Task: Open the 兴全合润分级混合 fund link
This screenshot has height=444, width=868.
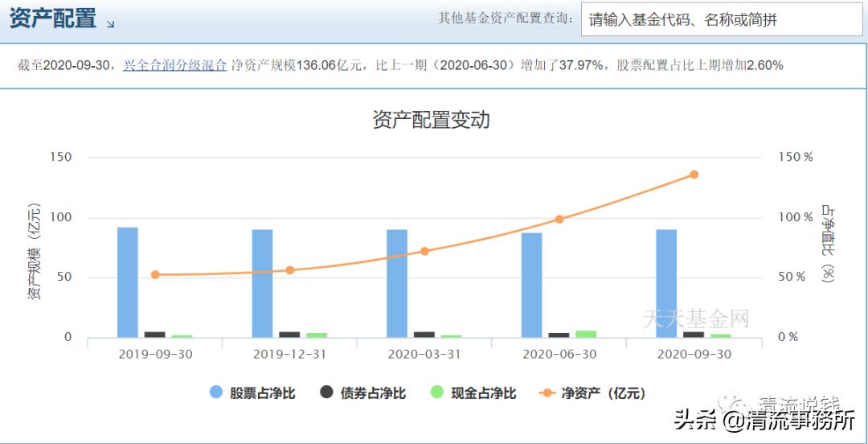Action: pyautogui.click(x=175, y=65)
